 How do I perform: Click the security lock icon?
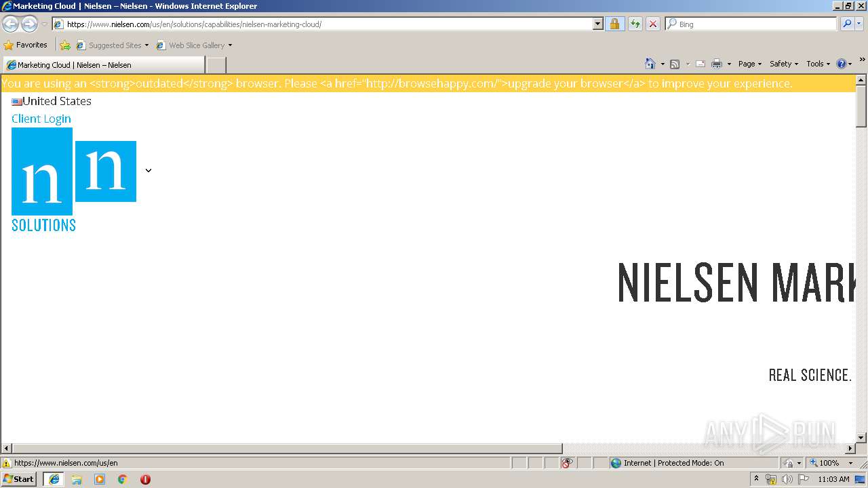click(x=614, y=24)
